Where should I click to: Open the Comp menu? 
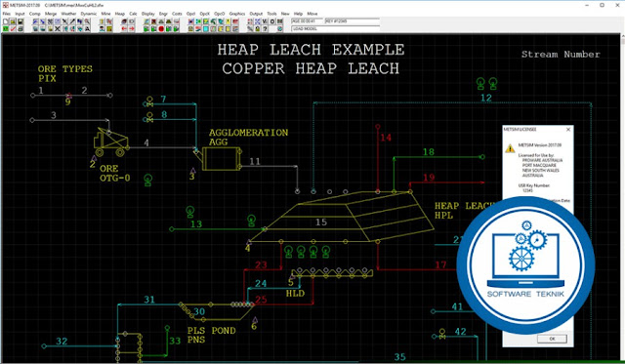tap(35, 14)
